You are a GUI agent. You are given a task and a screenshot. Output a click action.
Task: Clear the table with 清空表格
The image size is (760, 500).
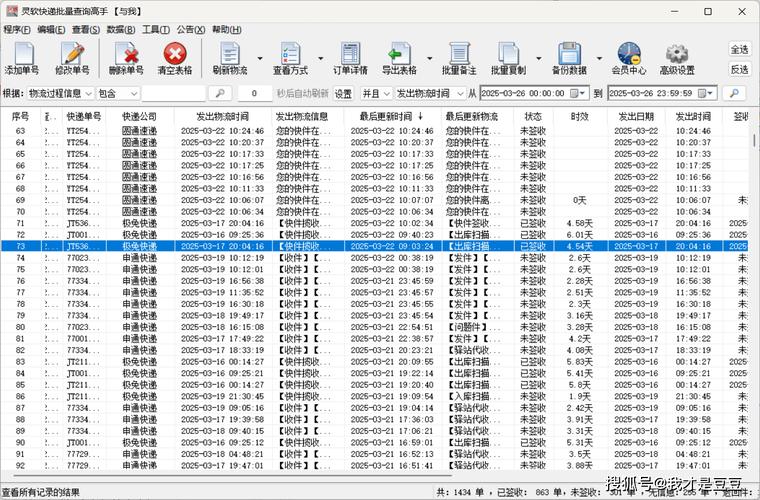(175, 58)
